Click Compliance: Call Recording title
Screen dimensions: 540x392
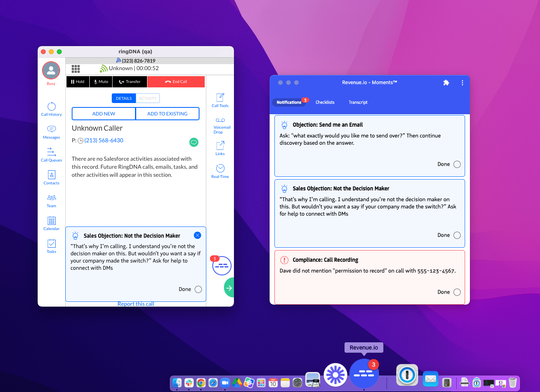(x=325, y=260)
